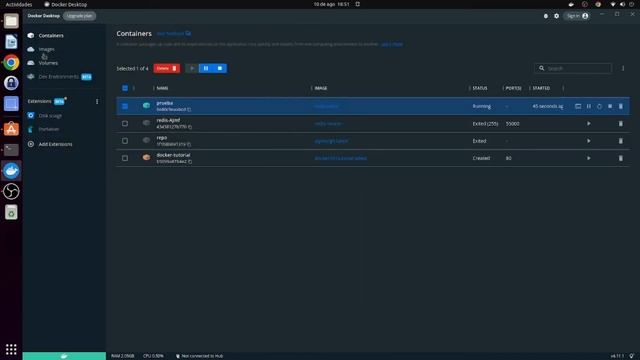Open image link of prueba row

[326, 106]
